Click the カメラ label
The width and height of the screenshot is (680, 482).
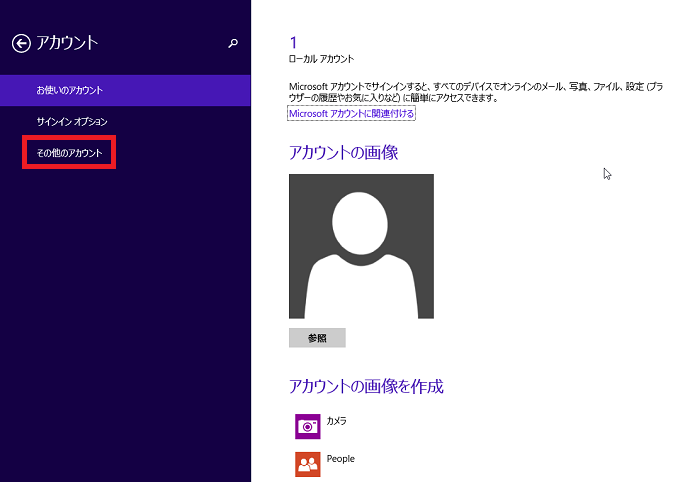337,421
